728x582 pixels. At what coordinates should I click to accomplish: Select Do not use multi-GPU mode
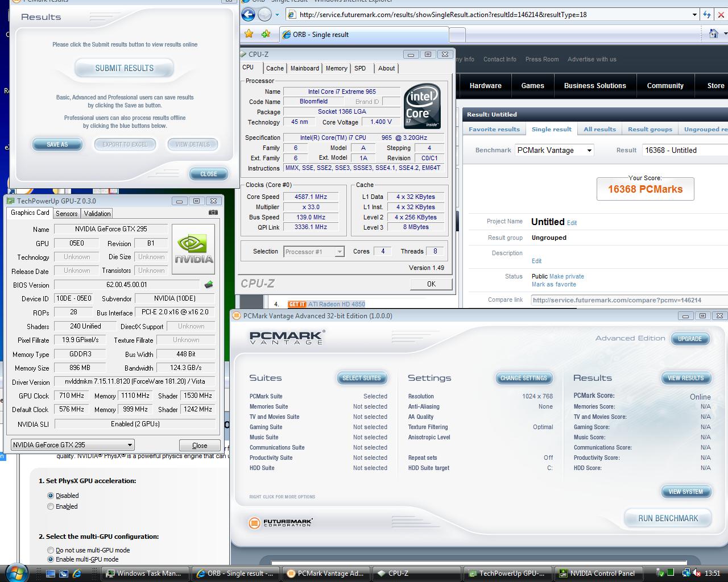click(51, 550)
